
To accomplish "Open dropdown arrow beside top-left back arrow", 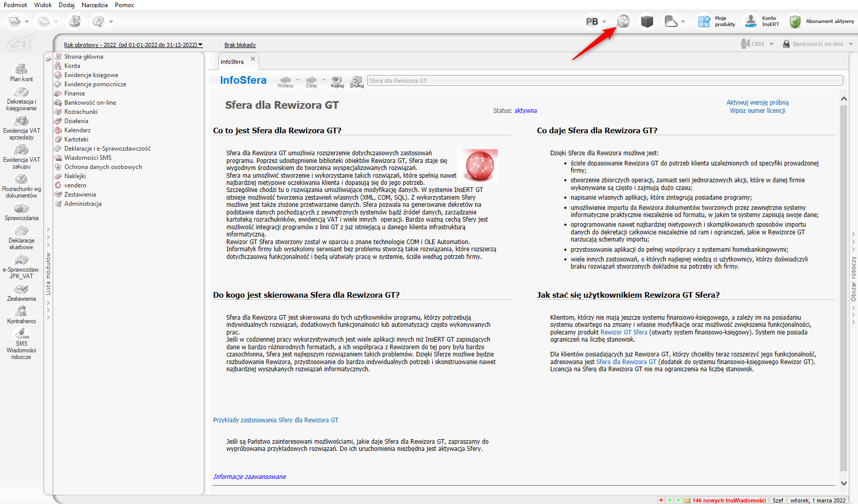I will [27, 21].
